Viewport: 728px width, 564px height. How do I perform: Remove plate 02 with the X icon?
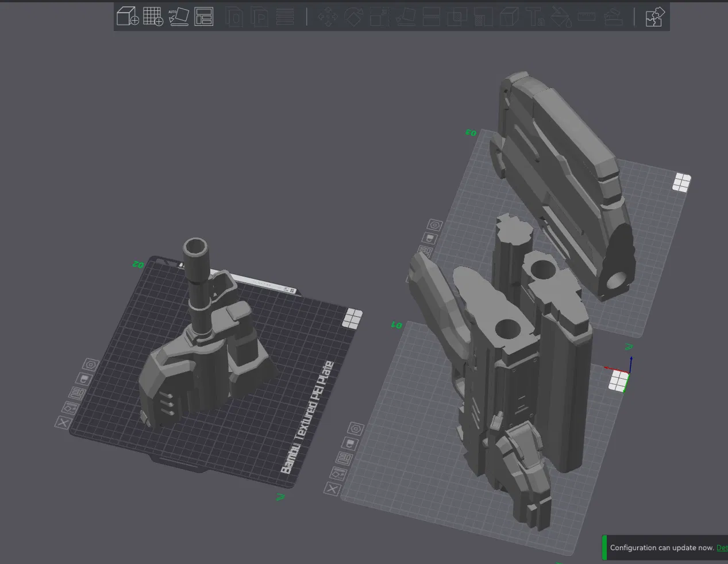[x=63, y=423]
